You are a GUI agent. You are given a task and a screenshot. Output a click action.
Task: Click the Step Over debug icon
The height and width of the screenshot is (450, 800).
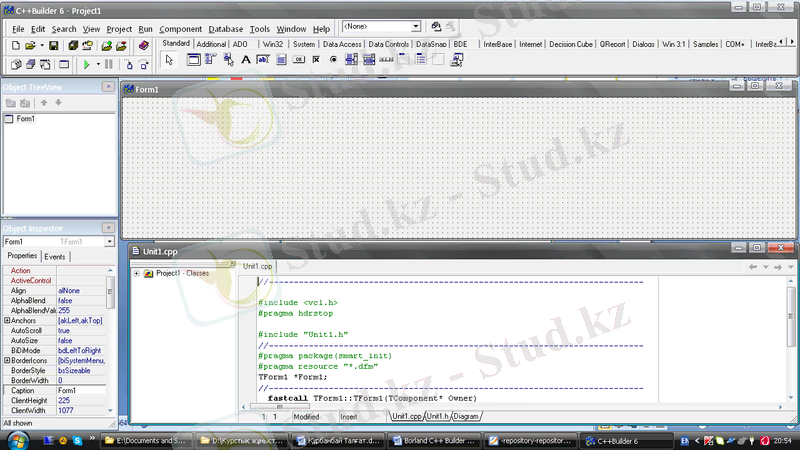(144, 65)
